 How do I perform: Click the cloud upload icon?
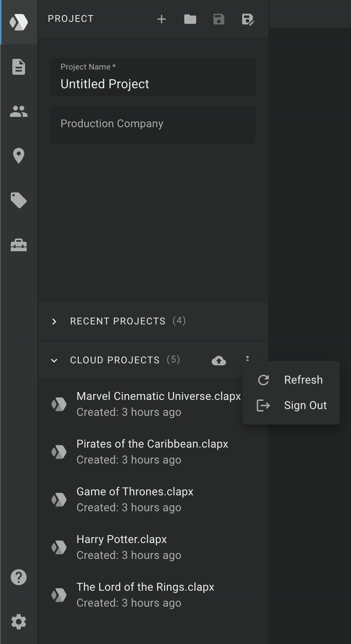pyautogui.click(x=219, y=360)
